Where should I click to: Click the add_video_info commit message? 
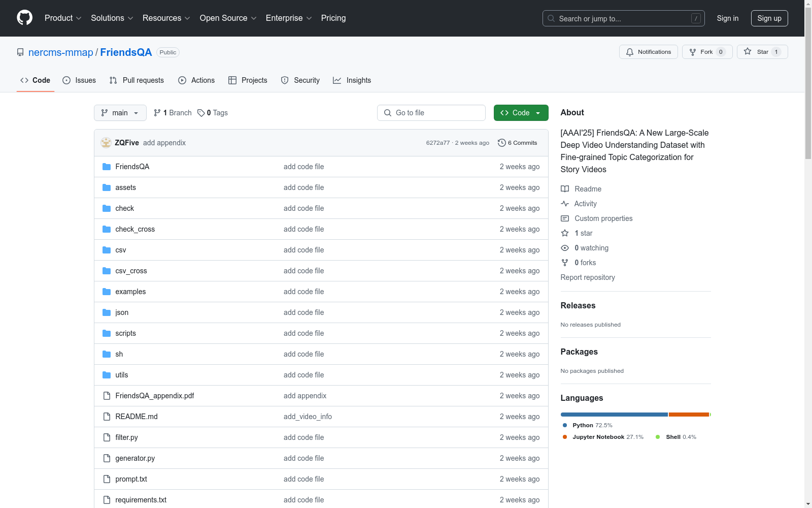click(308, 417)
